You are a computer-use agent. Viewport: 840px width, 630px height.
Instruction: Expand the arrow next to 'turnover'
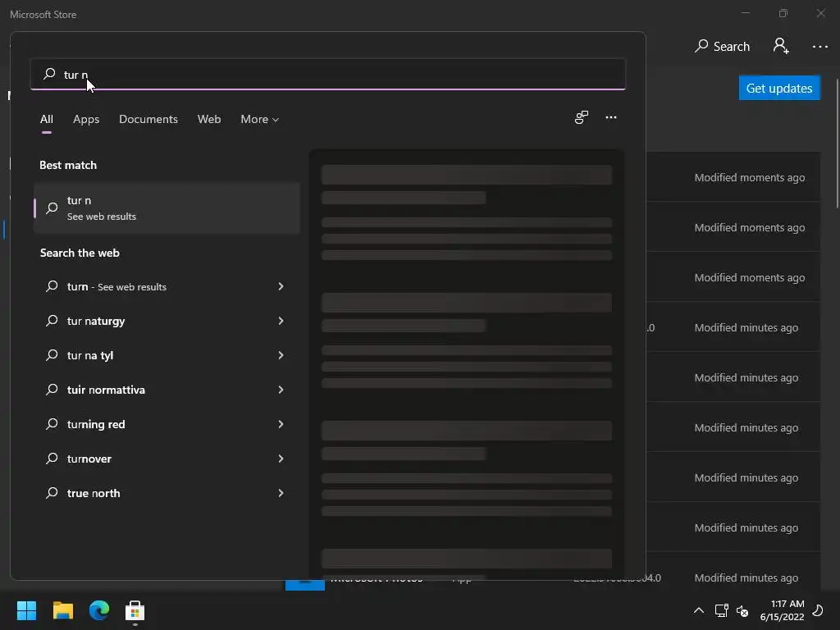(x=281, y=459)
